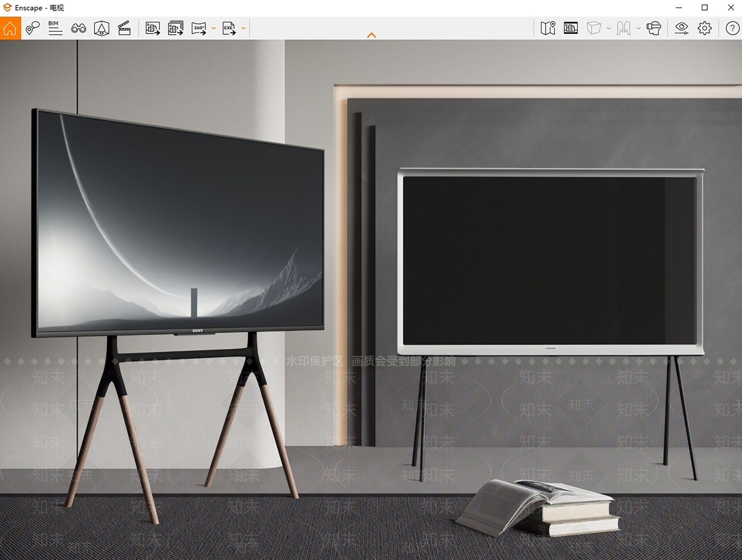Expand the EXE export dropdown arrow
The image size is (742, 560).
(x=243, y=28)
